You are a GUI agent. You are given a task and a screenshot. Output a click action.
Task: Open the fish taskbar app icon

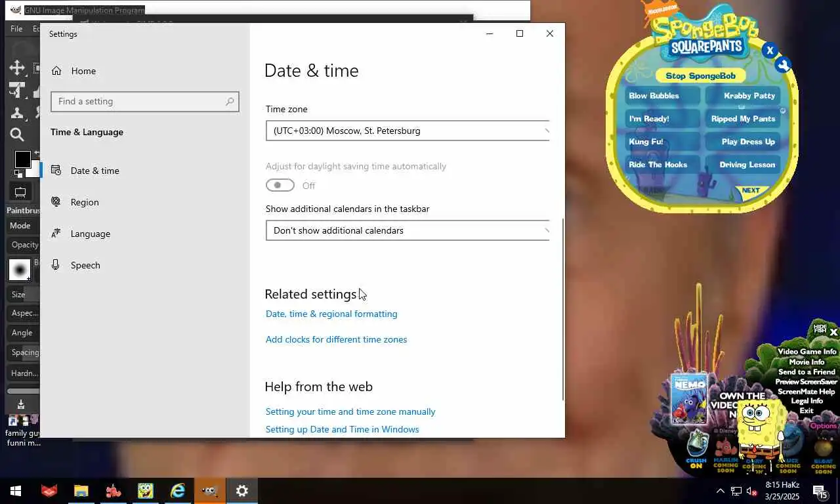[x=113, y=491]
